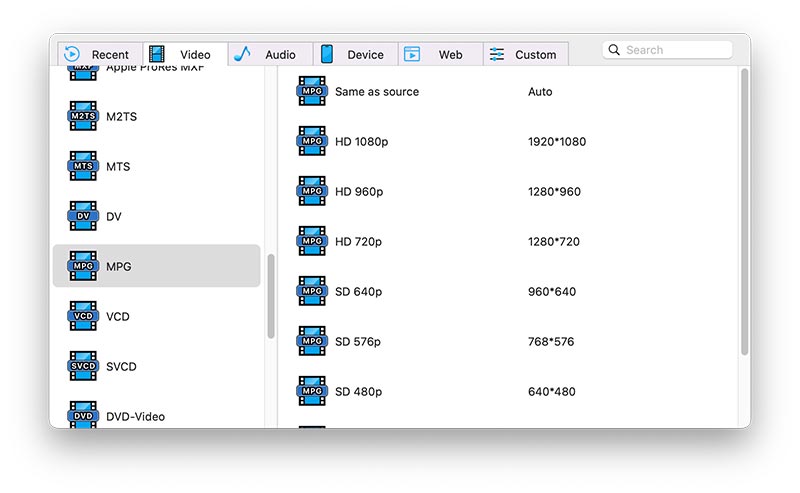This screenshot has width=800, height=493.
Task: Click the 960*640 resolution value
Action: [552, 291]
